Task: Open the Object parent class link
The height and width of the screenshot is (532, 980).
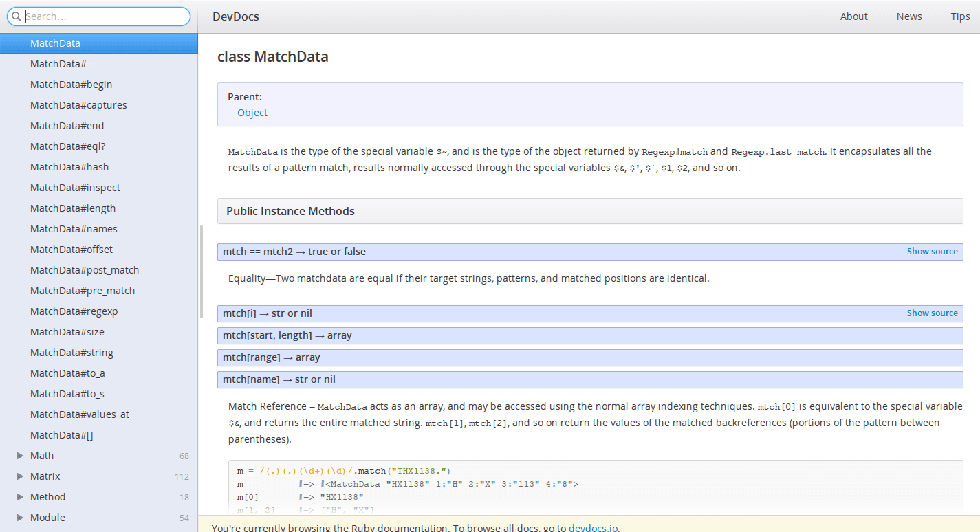Action: coord(252,112)
